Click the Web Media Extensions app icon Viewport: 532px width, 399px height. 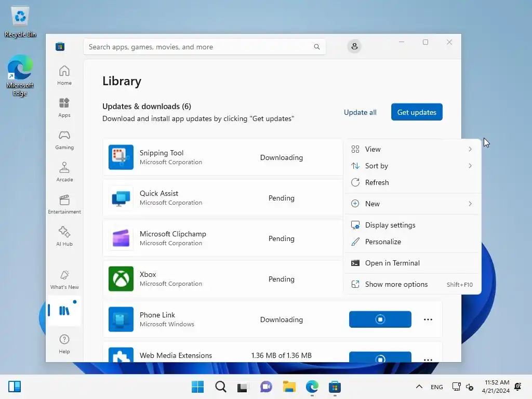121,355
